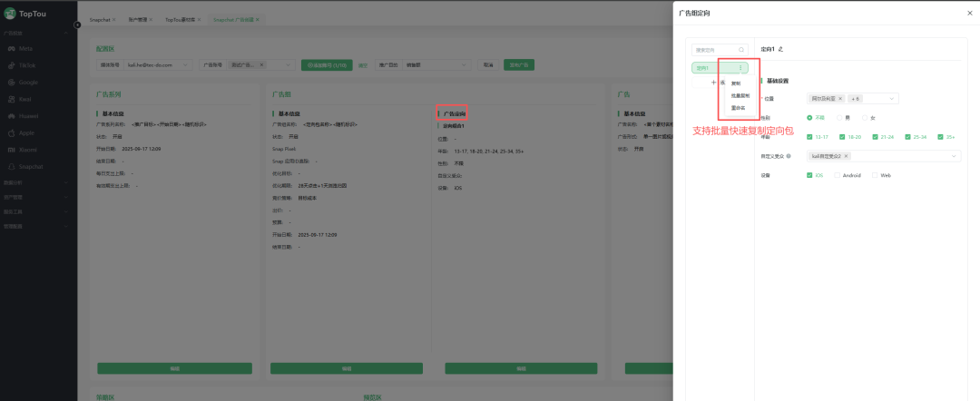Screen dimensions: 980x401
Task: Click the rename pencil beside 定向1 title
Action: pos(780,49)
